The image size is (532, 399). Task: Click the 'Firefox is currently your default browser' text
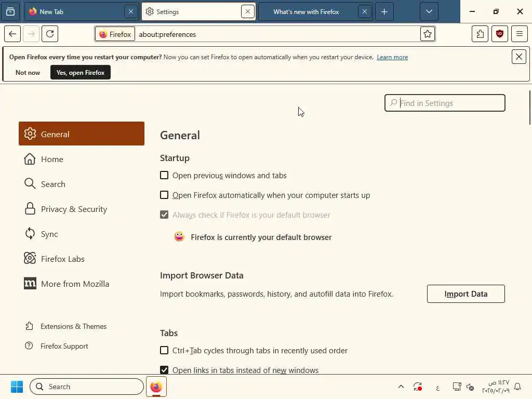coord(261,237)
